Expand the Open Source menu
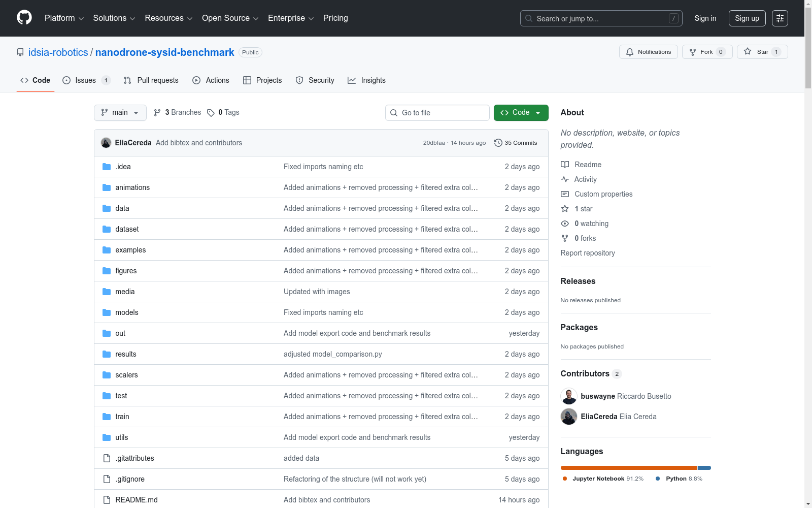Image resolution: width=812 pixels, height=508 pixels. (230, 18)
